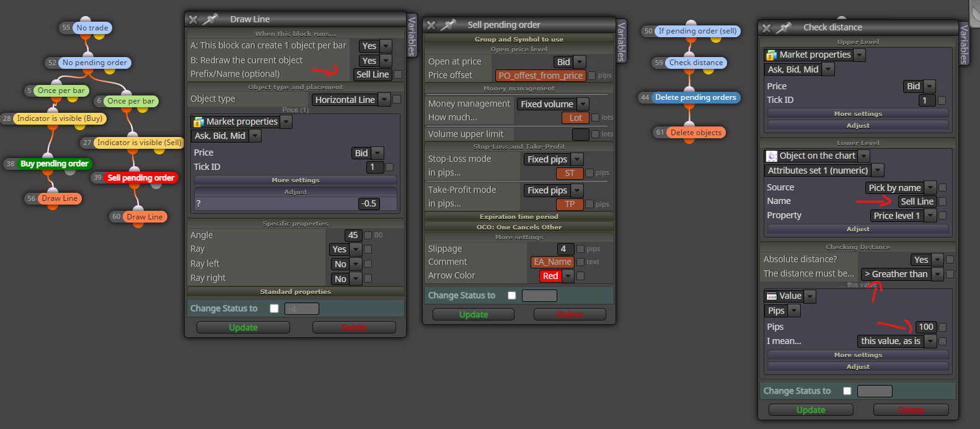Screen dimensions: 980x429
Task: Open Variables tab of Draw Line panel
Action: coord(412,35)
